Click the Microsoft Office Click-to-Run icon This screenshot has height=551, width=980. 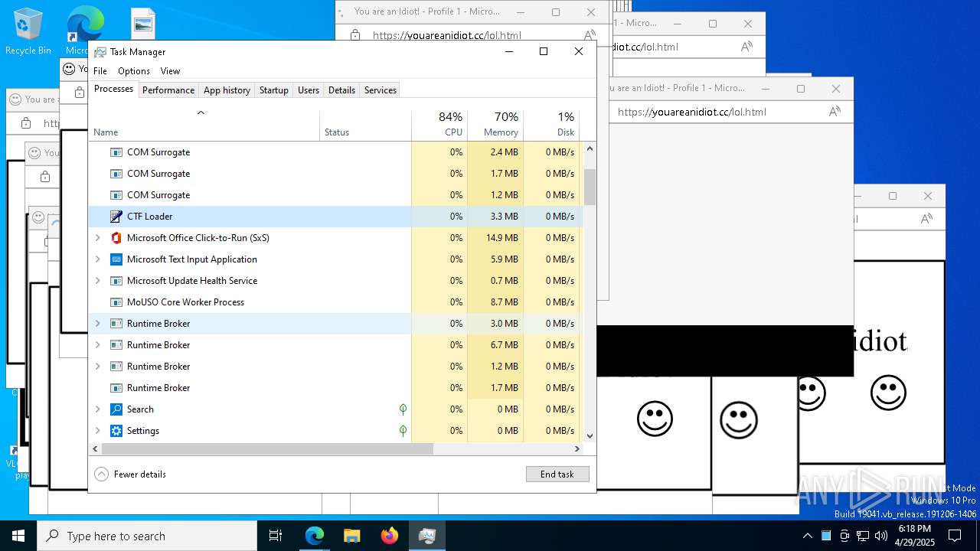pos(116,238)
